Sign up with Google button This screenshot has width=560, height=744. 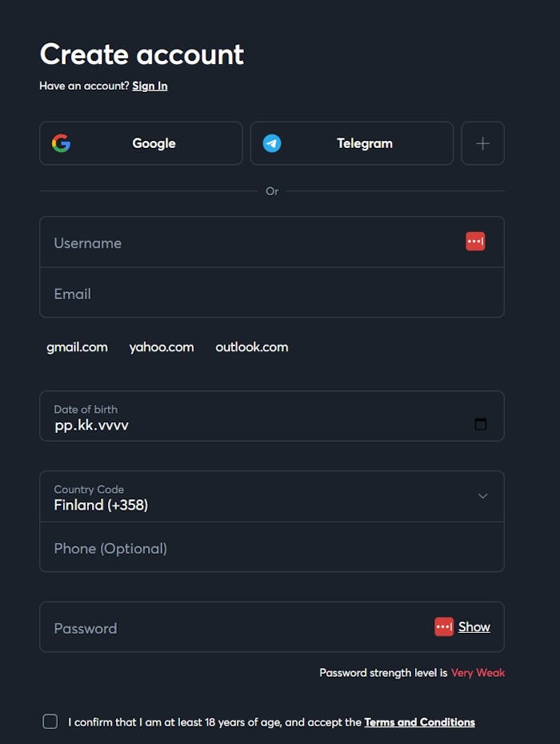tap(154, 143)
